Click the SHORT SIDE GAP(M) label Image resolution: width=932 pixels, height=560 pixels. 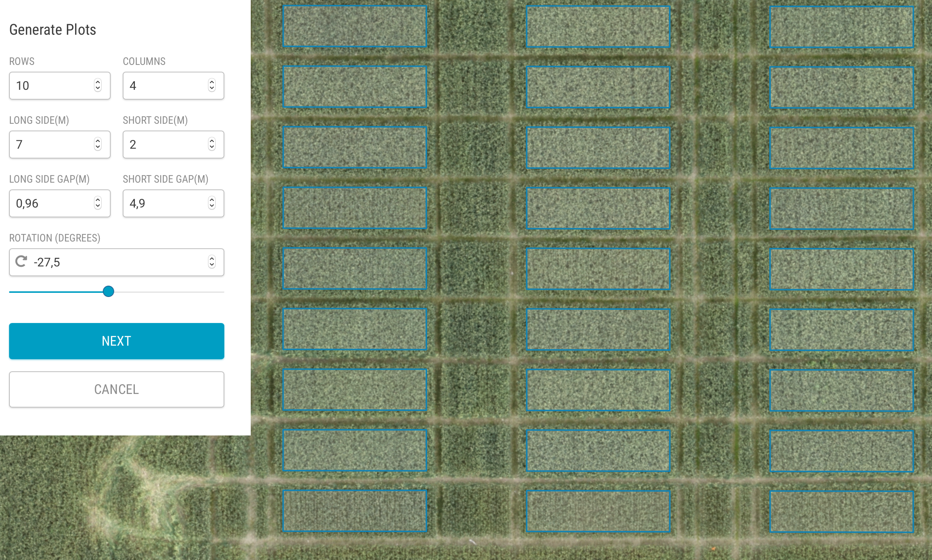click(166, 179)
